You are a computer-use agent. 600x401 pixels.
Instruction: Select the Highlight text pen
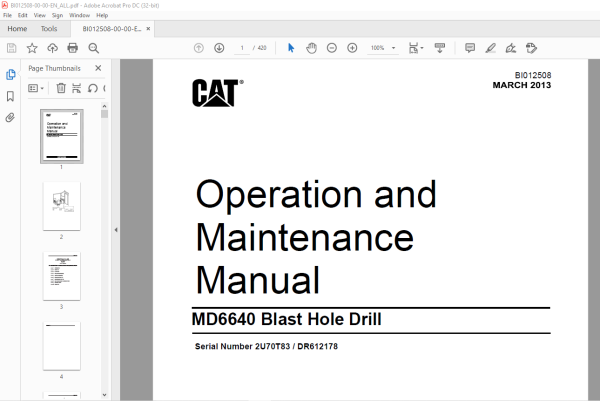[490, 48]
